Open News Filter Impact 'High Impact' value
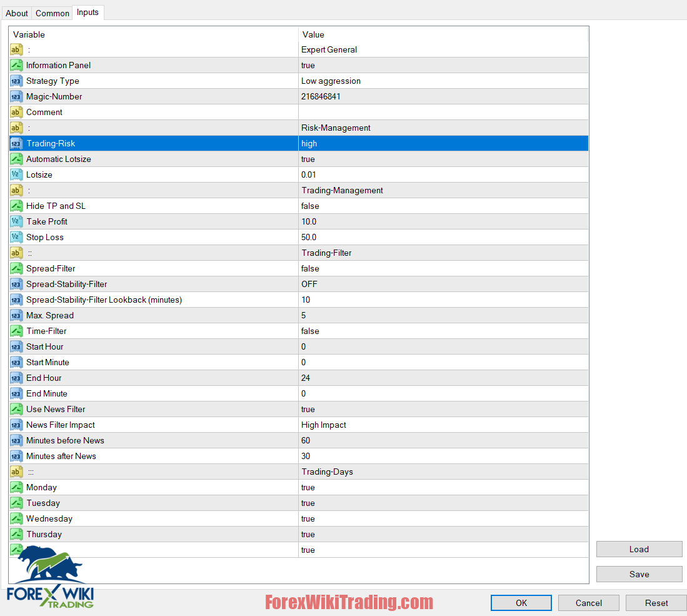 (443, 425)
